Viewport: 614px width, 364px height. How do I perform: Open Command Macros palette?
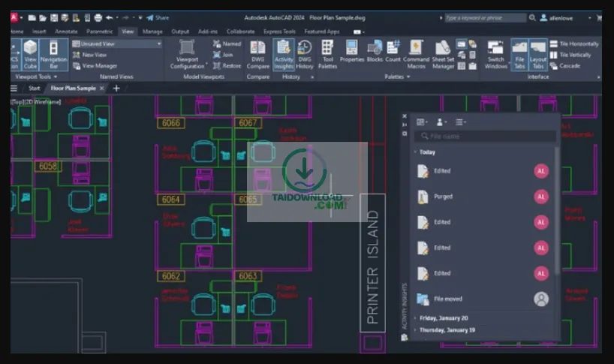click(x=416, y=54)
